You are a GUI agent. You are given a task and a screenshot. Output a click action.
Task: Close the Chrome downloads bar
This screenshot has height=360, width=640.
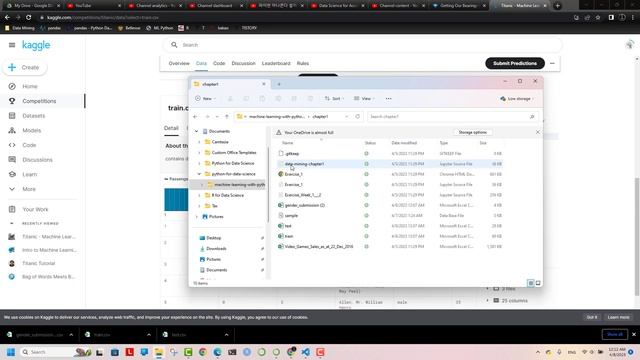point(634,334)
